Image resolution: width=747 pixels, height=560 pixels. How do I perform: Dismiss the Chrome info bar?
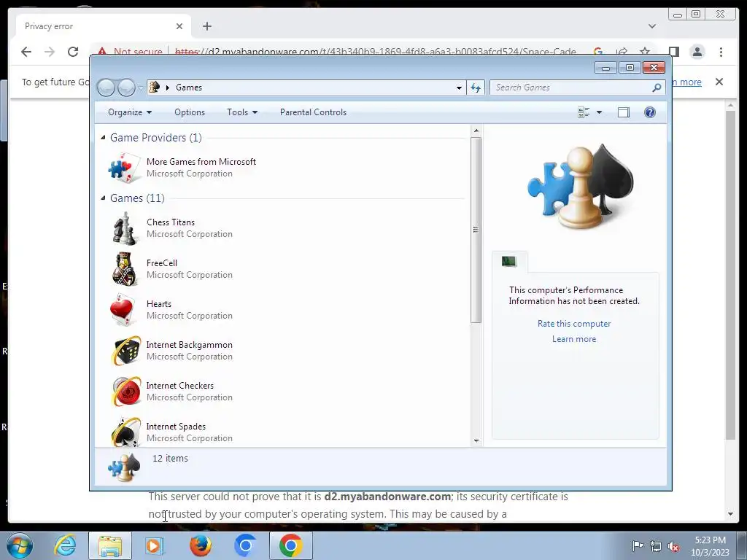click(719, 82)
